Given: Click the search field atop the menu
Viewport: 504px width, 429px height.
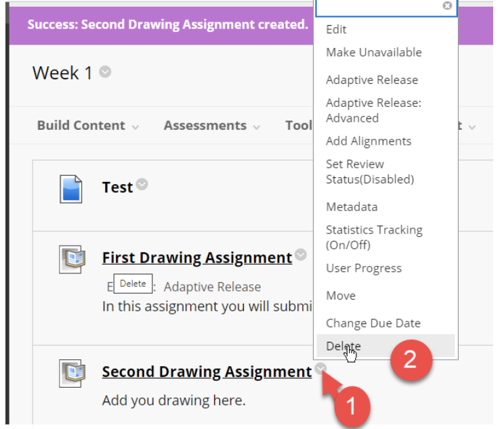Looking at the screenshot, I should coord(379,7).
